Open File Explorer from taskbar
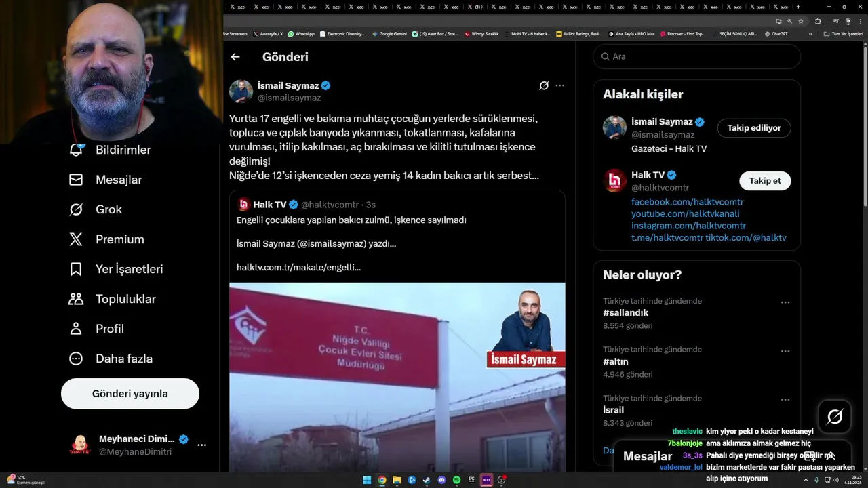This screenshot has width=868, height=488. [397, 480]
